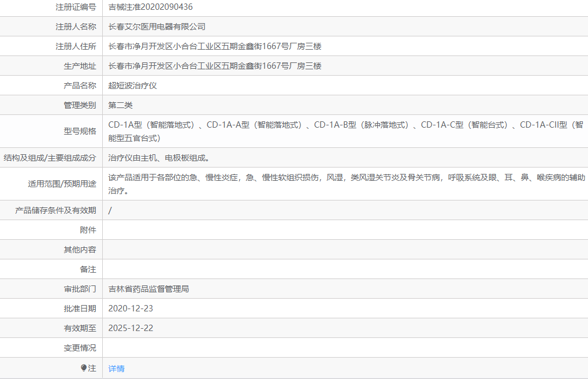588x379 pixels.
Task: Select registrant name 长春艾尔医用电器有限公司
Action: tap(157, 27)
